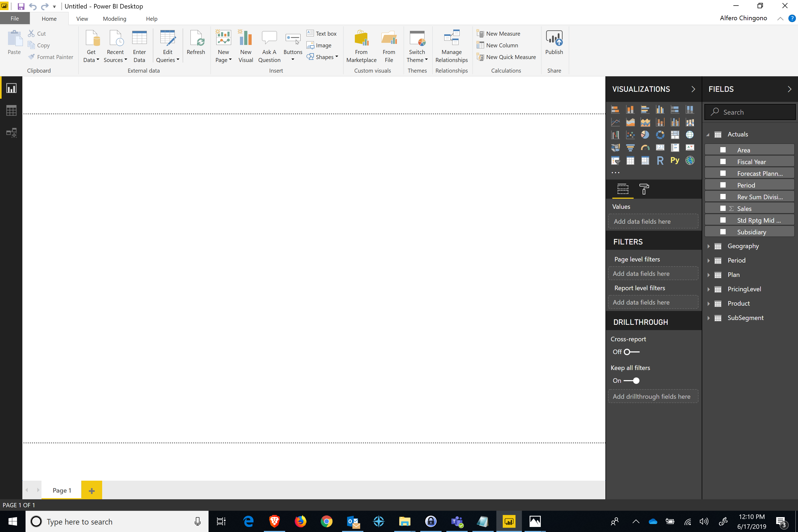Click Add drillthrough fields input area
798x532 pixels.
click(651, 396)
